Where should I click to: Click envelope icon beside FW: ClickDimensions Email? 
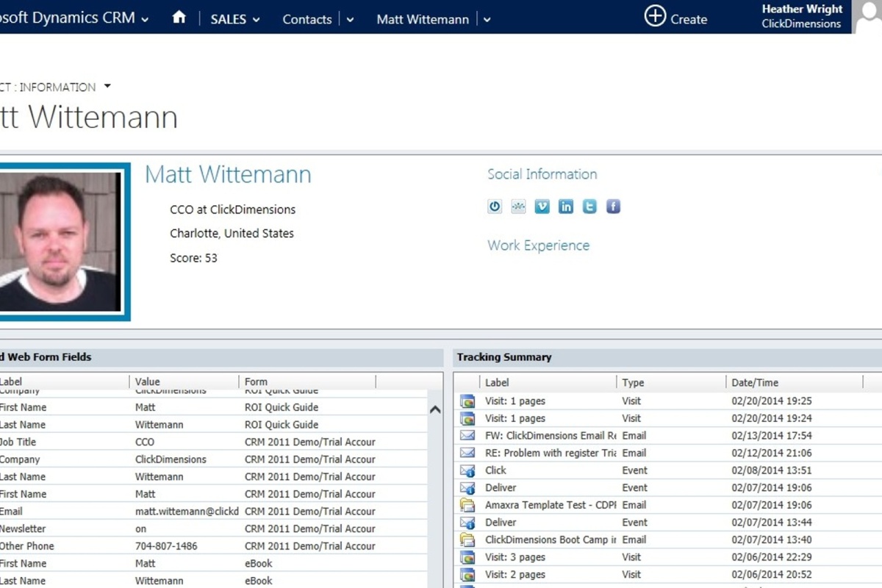(x=467, y=436)
